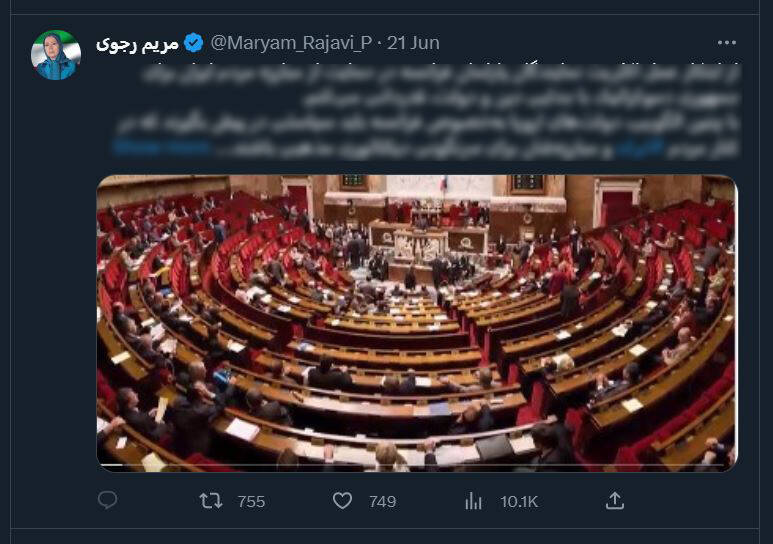
Task: Like the tweet with the heart icon
Action: point(342,501)
